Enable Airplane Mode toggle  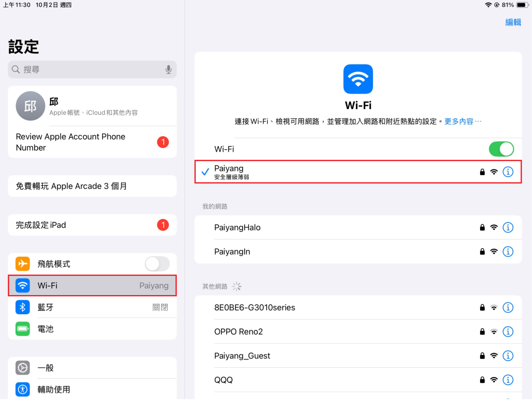[157, 264]
